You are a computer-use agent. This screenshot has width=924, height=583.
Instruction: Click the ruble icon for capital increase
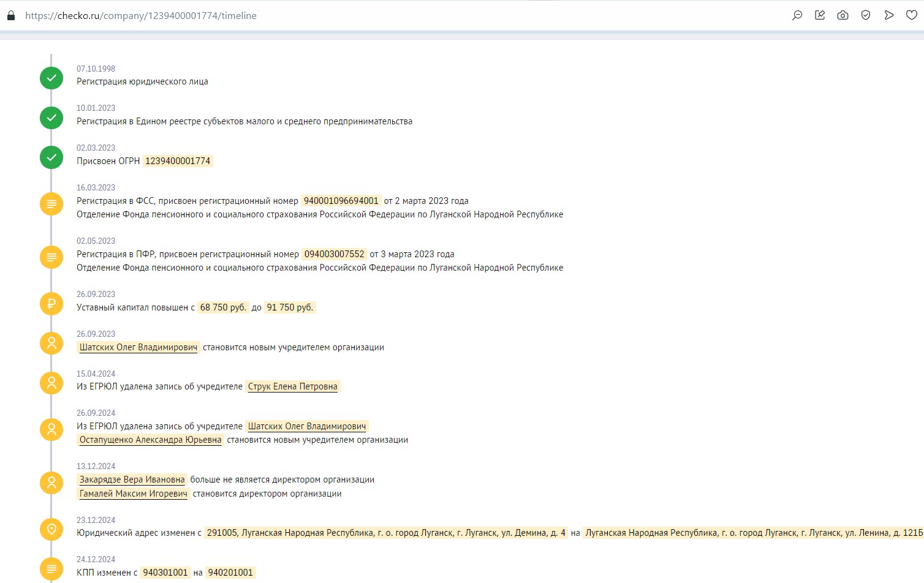coord(51,303)
